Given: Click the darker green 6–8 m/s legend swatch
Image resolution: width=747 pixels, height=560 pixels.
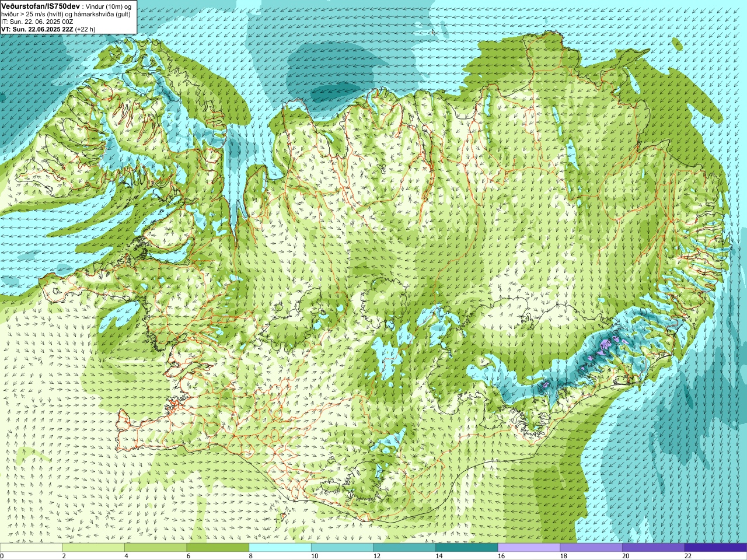Looking at the screenshot, I should (218, 548).
